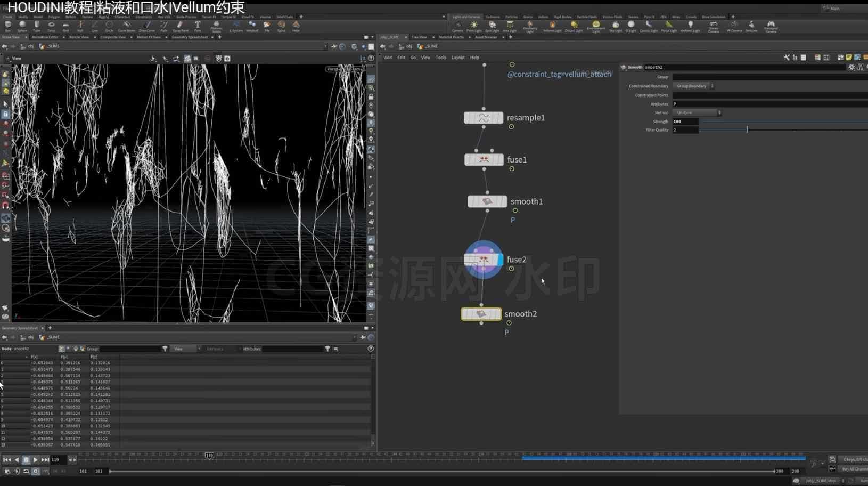Screen dimensions: 868x486
Task: Open the Method Uniform dropdown
Action: point(698,112)
